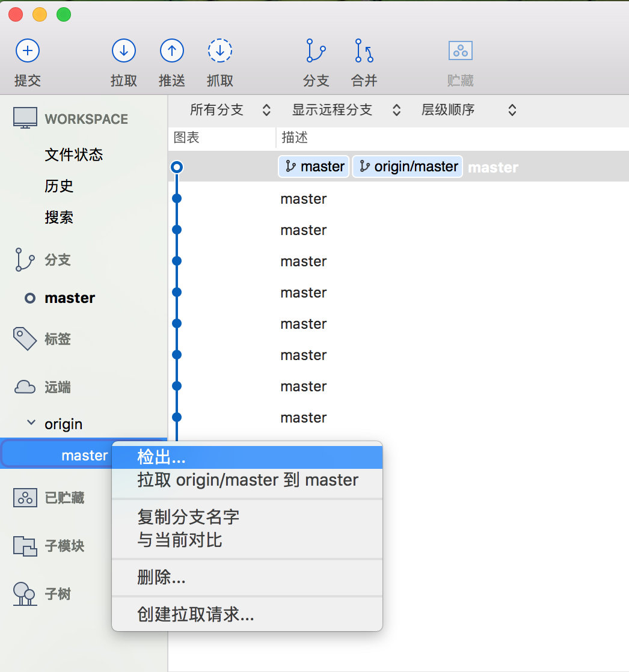Open 历史 in the Workspace sidebar

pyautogui.click(x=59, y=186)
